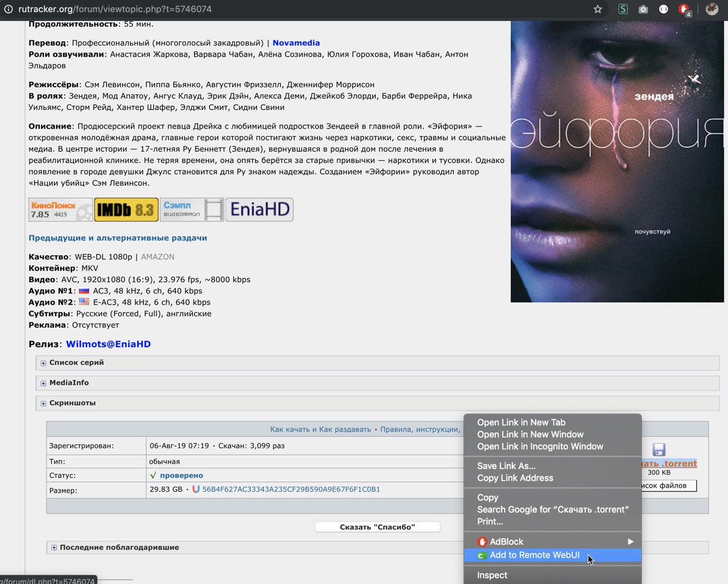
Task: Click the 300 KB torrent size text
Action: click(x=659, y=473)
